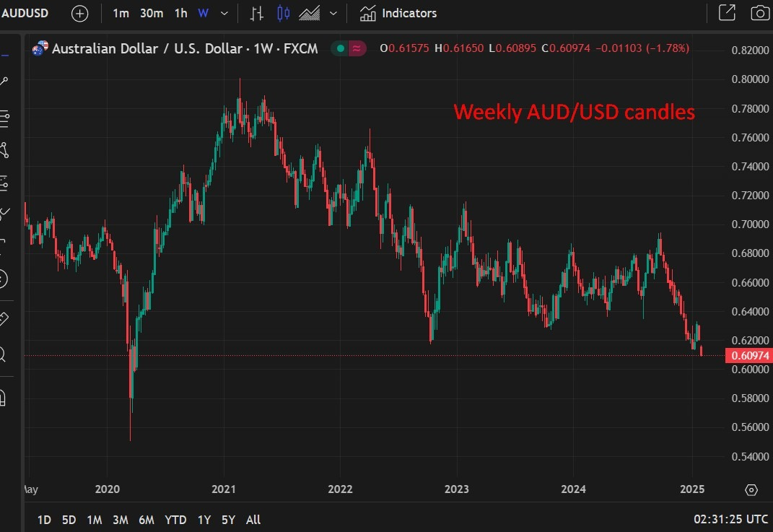Image resolution: width=773 pixels, height=532 pixels.
Task: Switch to the 1h timeframe
Action: coord(181,13)
